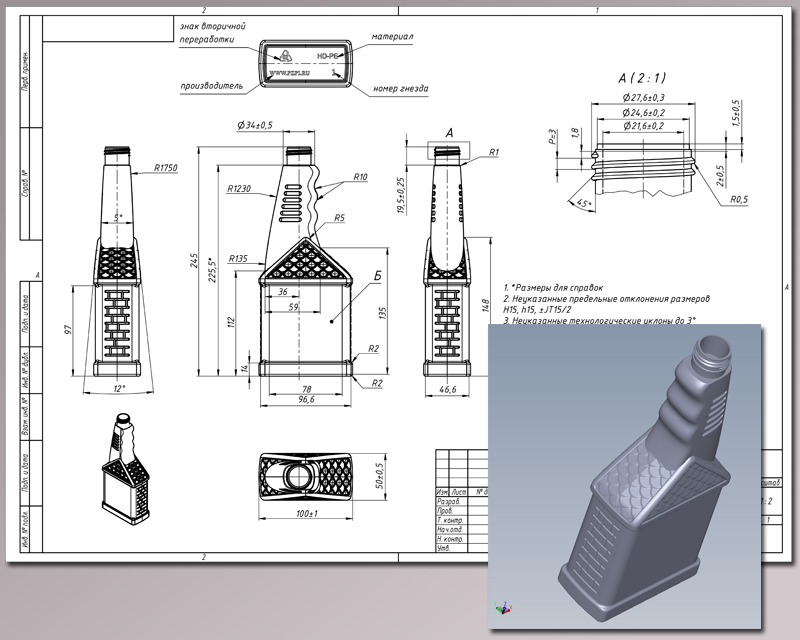Click note '3. Неуказанные технологические уклоны до 3*'
The width and height of the screenshot is (800, 640).
(601, 321)
